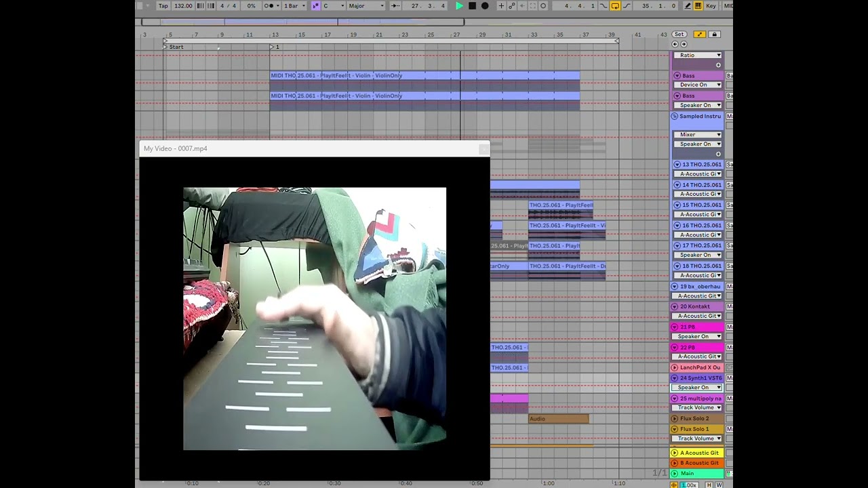868x488 pixels.
Task: Click the 0% groove amount field
Action: tap(251, 5)
